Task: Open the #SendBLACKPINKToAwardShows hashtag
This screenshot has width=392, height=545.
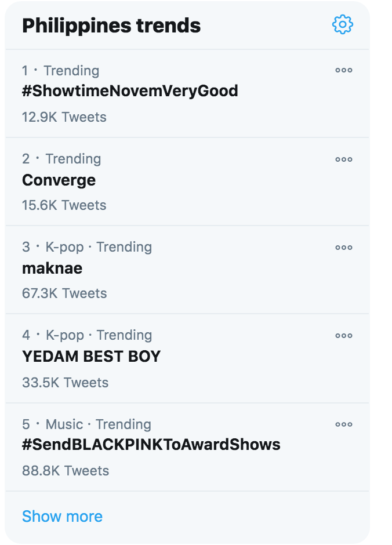Action: click(x=151, y=445)
